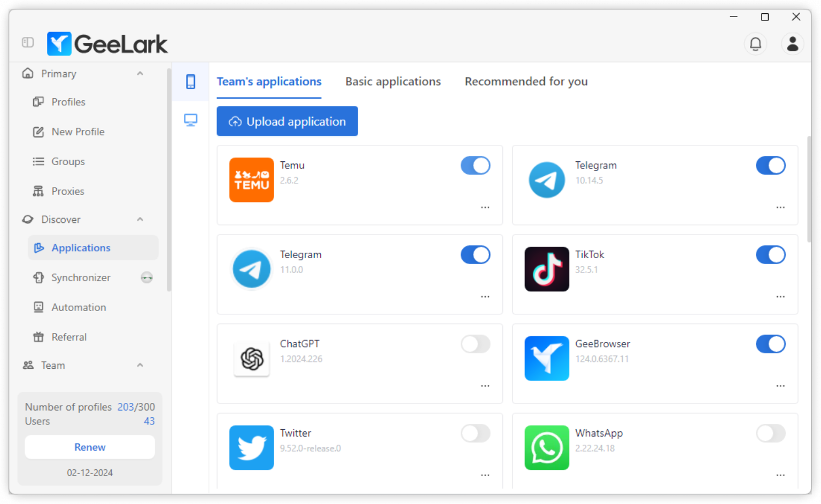Click the Synchronizer status badge icon
This screenshot has width=821, height=504.
tap(146, 277)
